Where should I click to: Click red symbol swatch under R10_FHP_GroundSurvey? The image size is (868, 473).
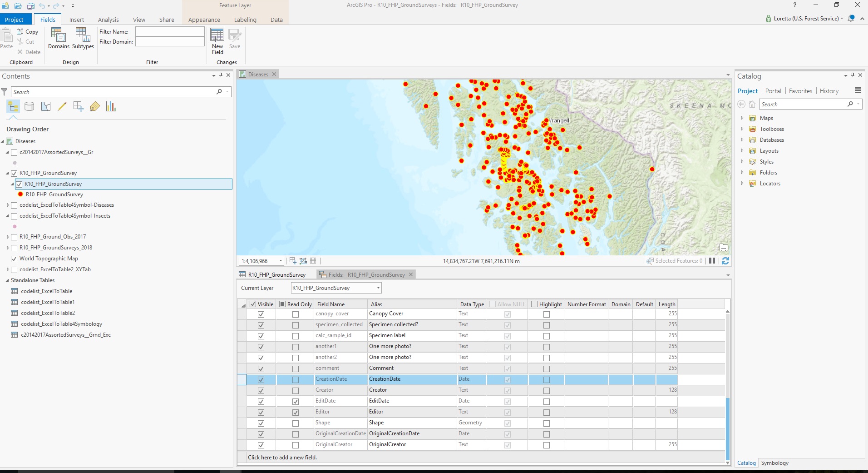[x=20, y=194]
